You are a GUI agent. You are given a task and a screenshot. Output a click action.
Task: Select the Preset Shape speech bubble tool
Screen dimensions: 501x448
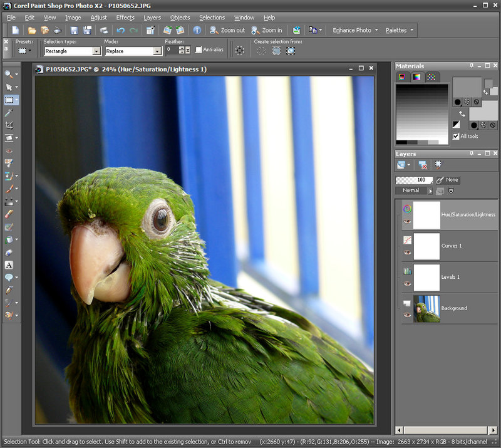pos(9,278)
